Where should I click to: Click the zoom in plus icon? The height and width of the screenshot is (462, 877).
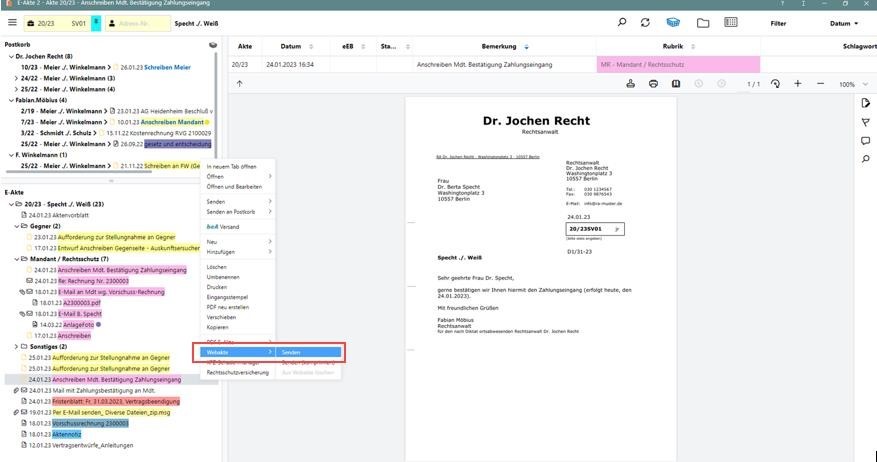point(797,84)
